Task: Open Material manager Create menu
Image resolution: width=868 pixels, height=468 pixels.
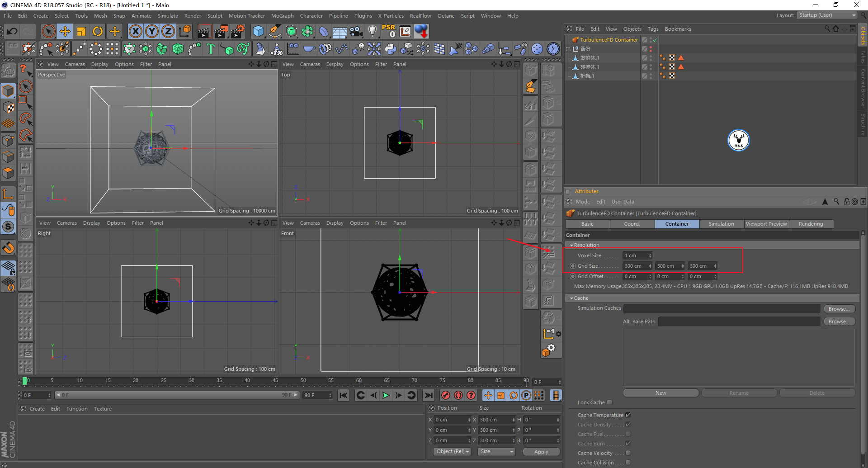Action: click(37, 409)
